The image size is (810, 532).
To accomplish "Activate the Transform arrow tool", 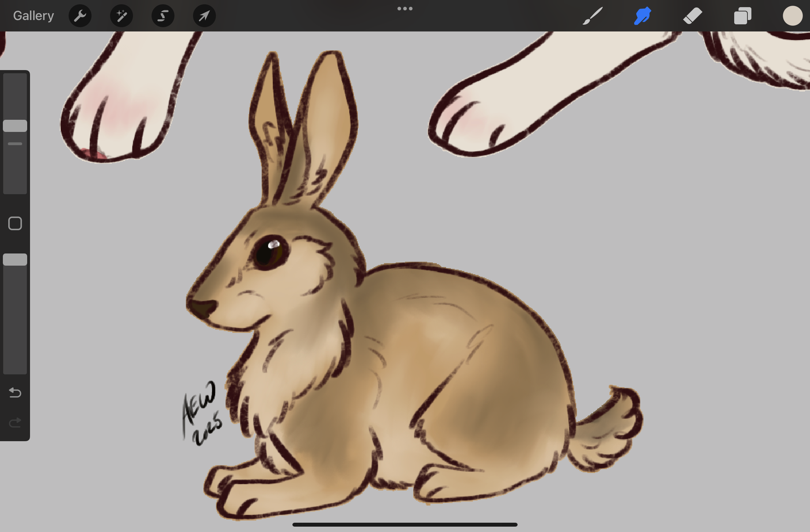I will [204, 16].
